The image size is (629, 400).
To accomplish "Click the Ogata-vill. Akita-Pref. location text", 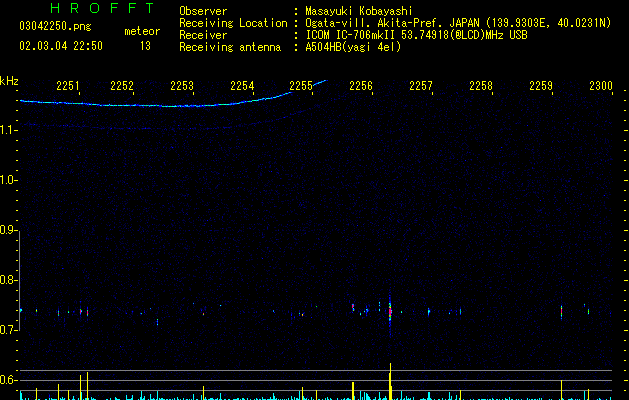I will [x=458, y=23].
